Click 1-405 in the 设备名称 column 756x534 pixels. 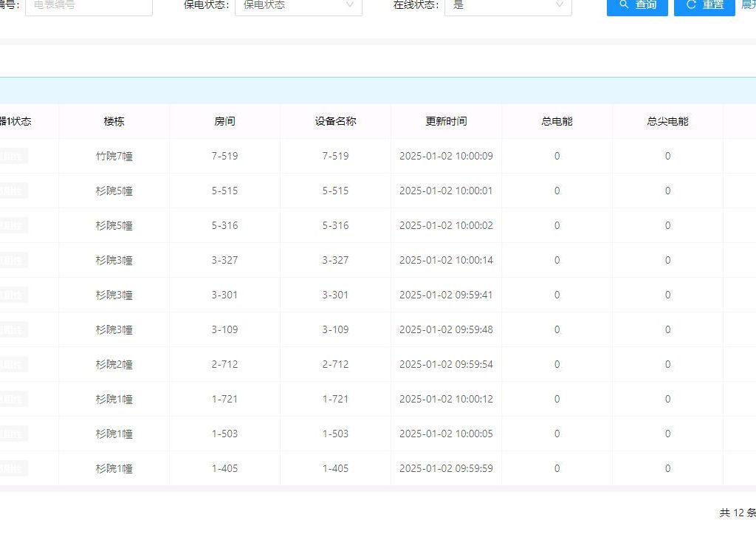point(336,469)
